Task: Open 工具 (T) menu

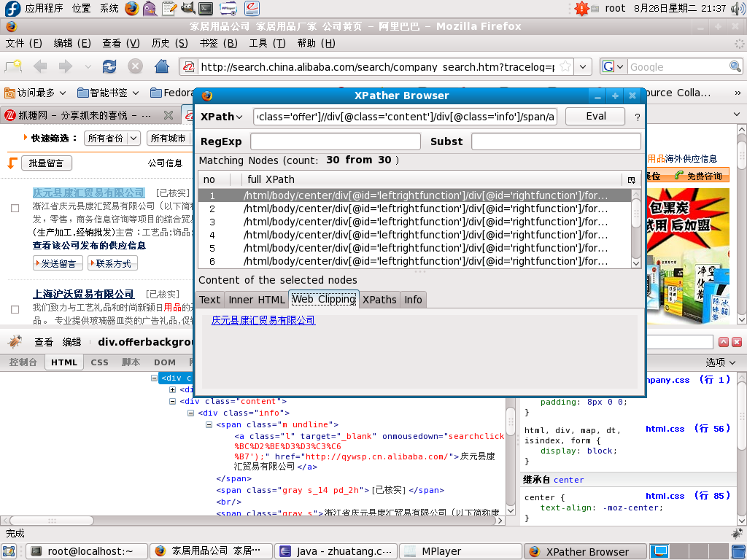Action: [x=267, y=43]
